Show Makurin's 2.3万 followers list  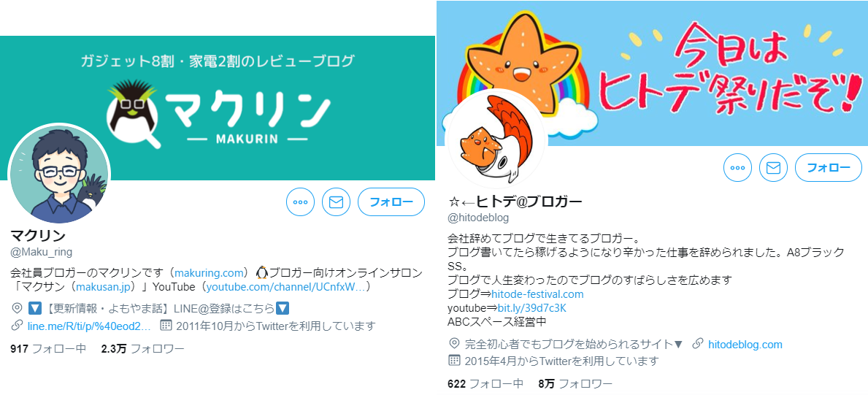143,349
